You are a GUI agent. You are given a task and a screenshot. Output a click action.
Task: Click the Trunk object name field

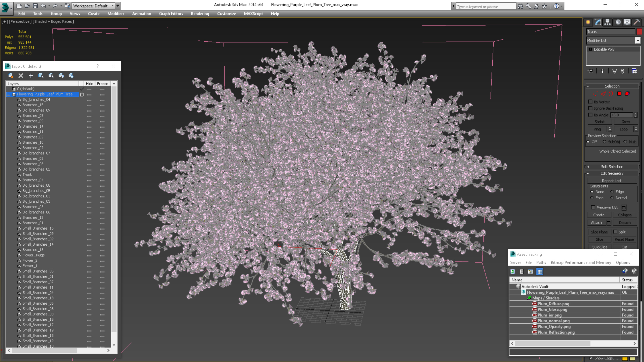(x=610, y=32)
